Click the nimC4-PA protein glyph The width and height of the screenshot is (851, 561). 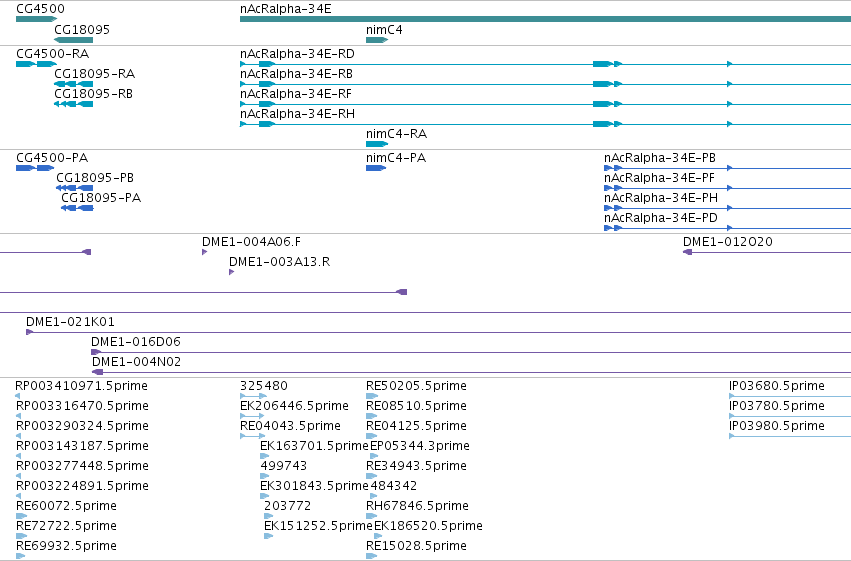coord(376,168)
